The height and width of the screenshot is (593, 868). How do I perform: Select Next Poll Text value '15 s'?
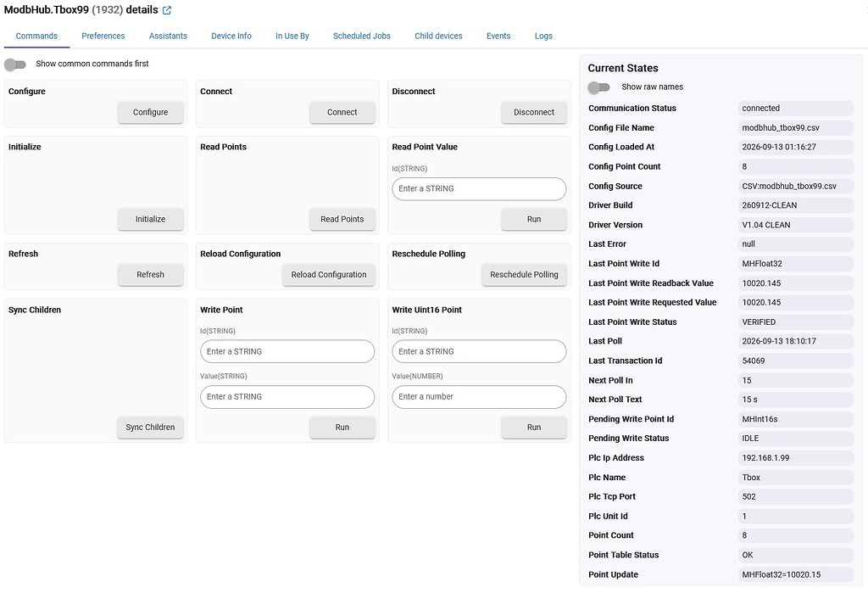pos(795,399)
